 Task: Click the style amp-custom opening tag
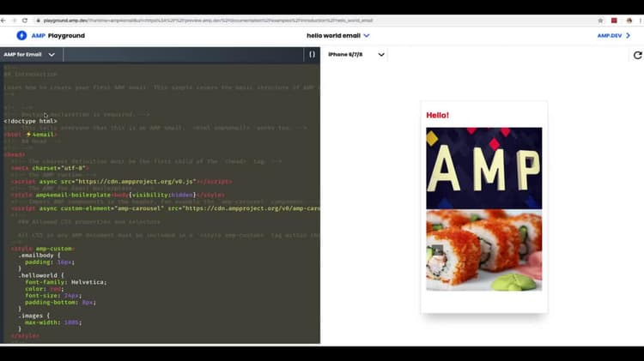(43, 249)
